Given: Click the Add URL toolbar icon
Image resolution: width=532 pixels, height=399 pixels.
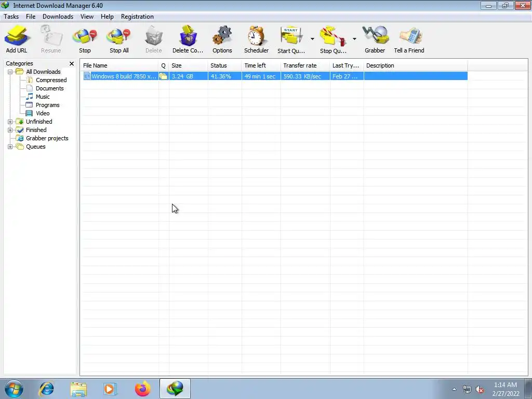Looking at the screenshot, I should [x=16, y=35].
